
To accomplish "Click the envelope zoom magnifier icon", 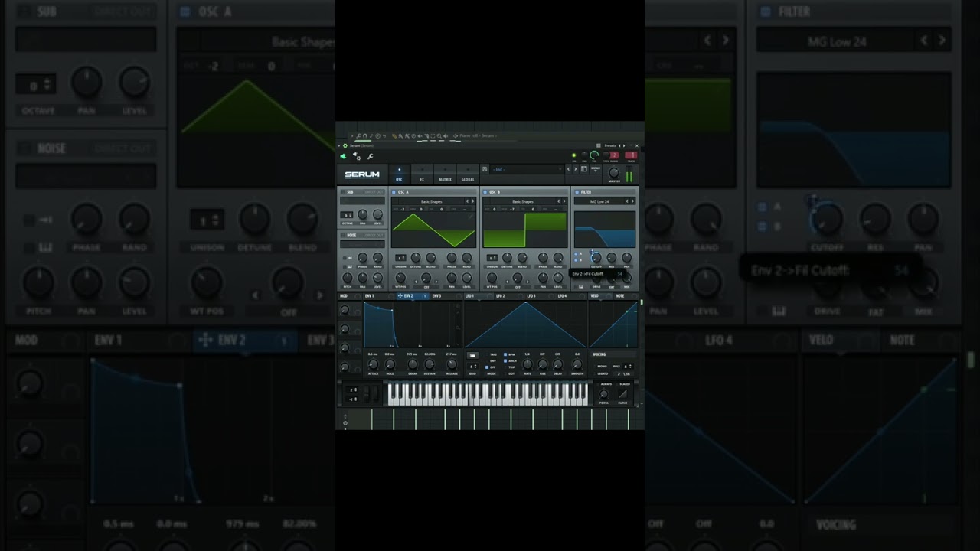I will tap(458, 328).
